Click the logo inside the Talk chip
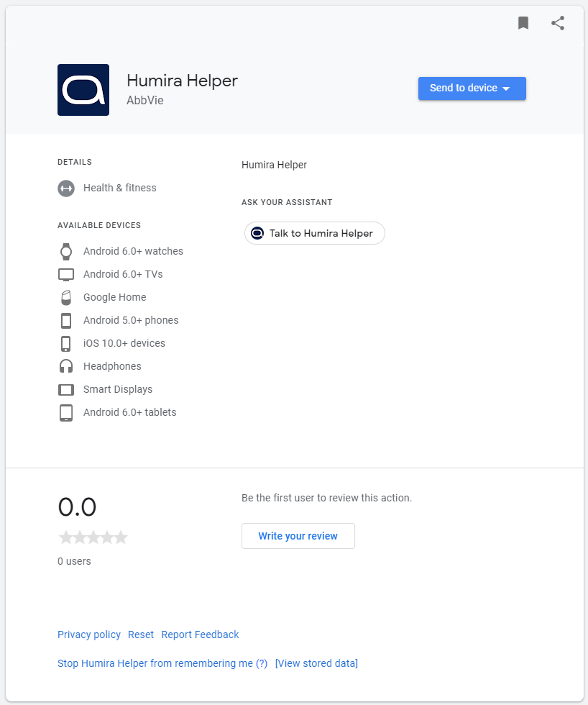Viewport: 588px width, 705px height. tap(257, 233)
